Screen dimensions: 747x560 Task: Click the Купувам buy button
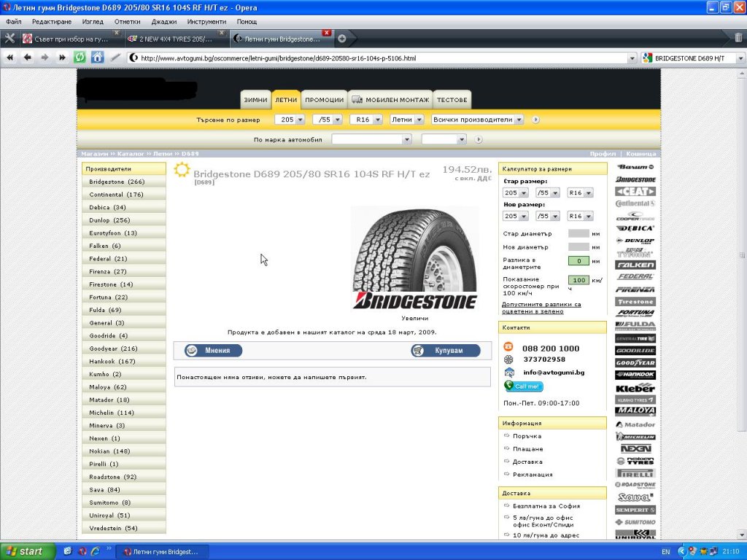pos(446,351)
